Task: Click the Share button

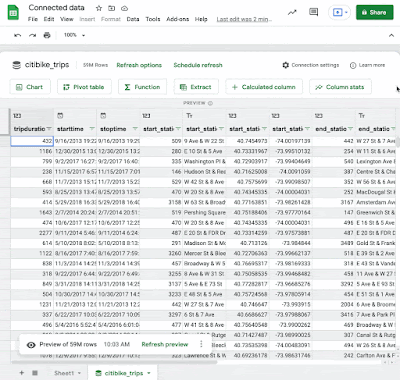Action: 374,12
